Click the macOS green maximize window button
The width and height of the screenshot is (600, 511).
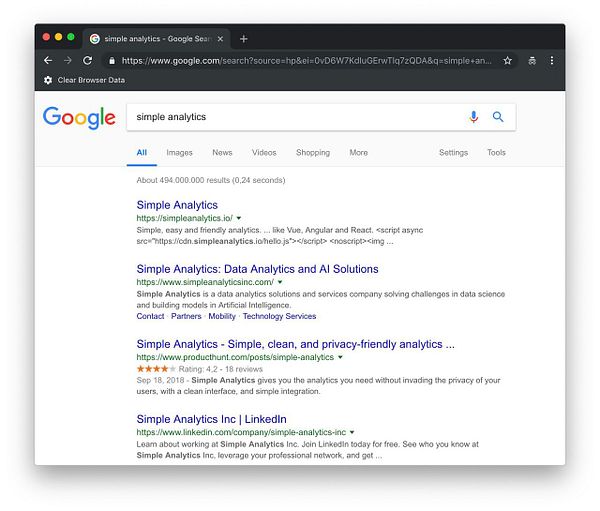point(71,37)
